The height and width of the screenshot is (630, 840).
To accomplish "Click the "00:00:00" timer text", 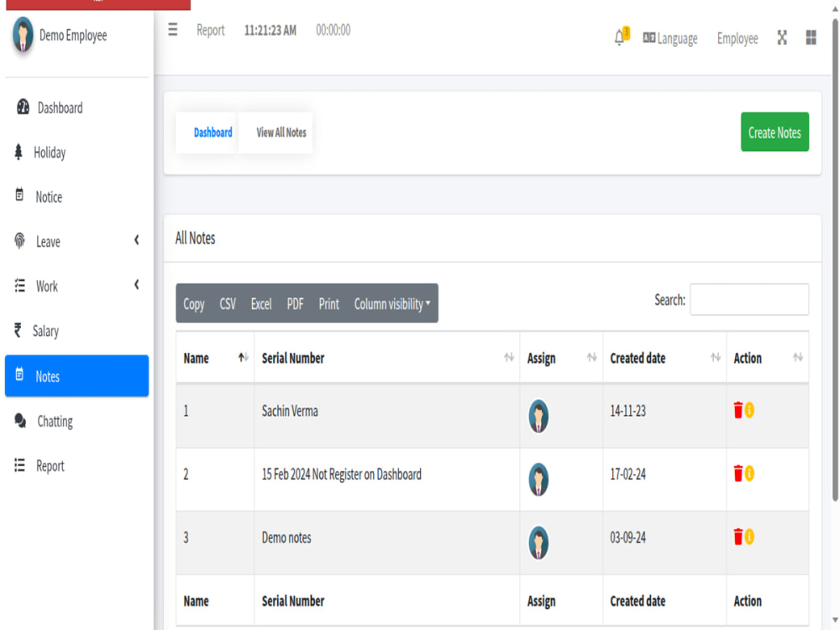I will [x=333, y=30].
